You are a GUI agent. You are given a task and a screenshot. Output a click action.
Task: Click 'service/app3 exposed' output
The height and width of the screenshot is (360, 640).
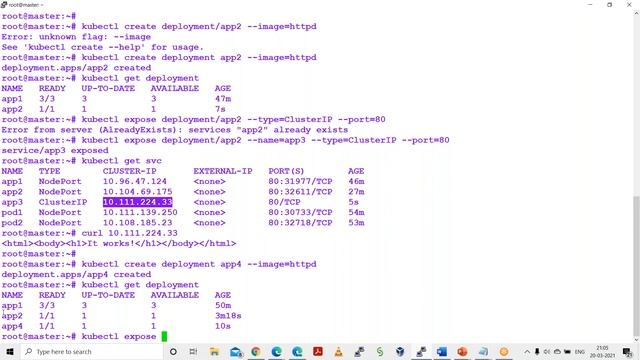tap(55, 150)
